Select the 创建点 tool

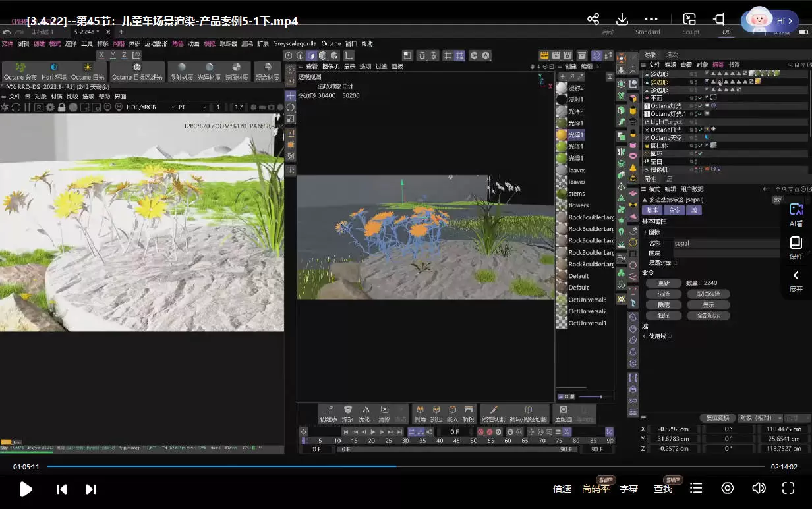click(329, 413)
